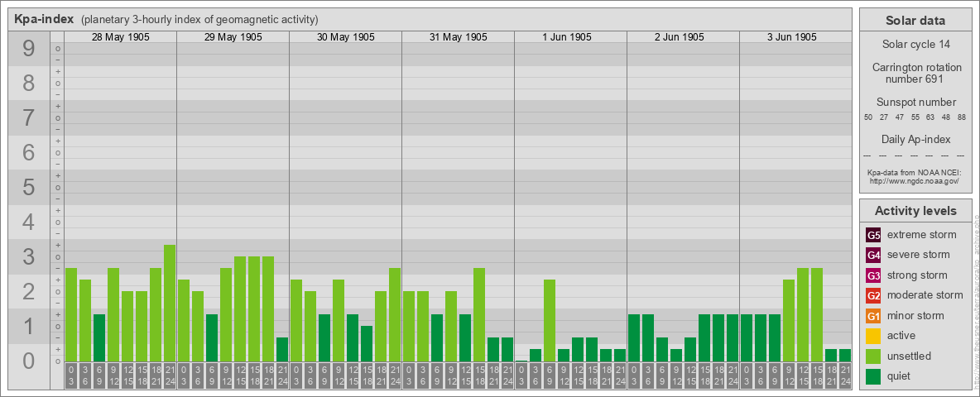Screen dimensions: 980x397
Task: Click the 30 May 1905 date header
Action: 346,37
